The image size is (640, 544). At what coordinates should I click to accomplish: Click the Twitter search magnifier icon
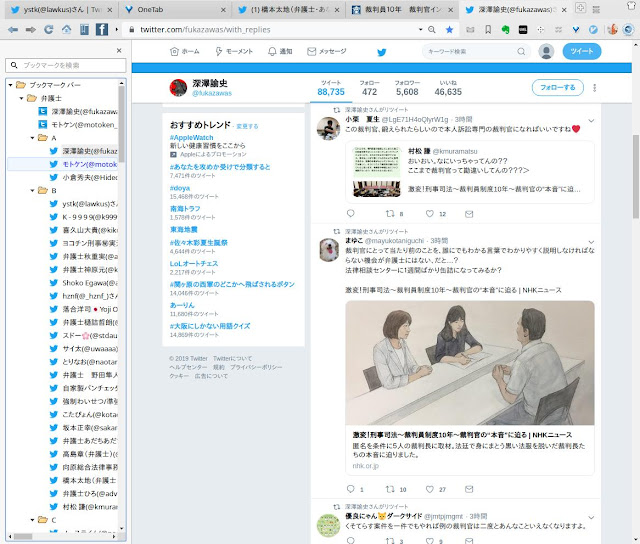(521, 51)
